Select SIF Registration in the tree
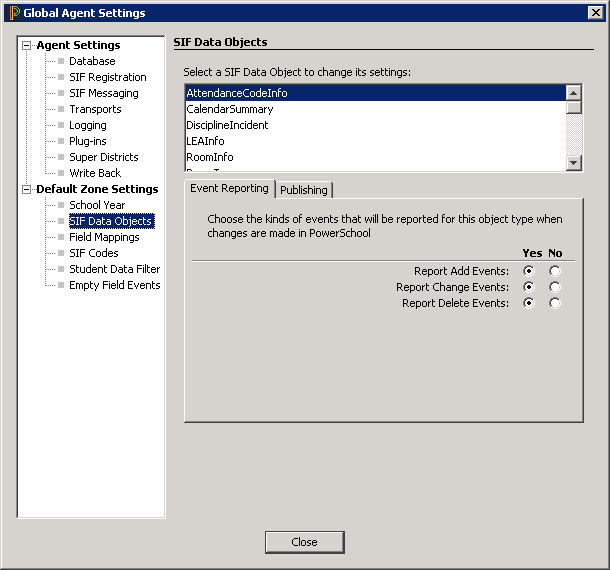610x570 pixels. click(x=107, y=77)
